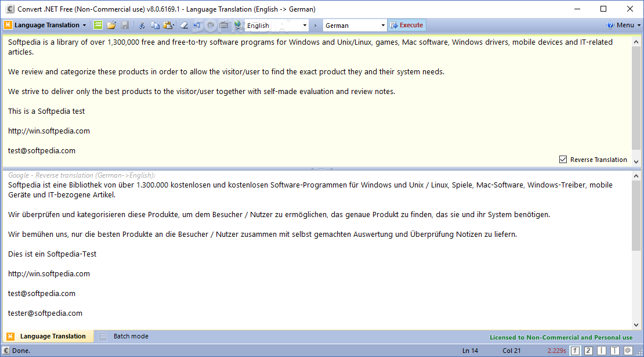Image resolution: width=644 pixels, height=357 pixels.
Task: Click the '2.229s' timing status value
Action: [556, 351]
